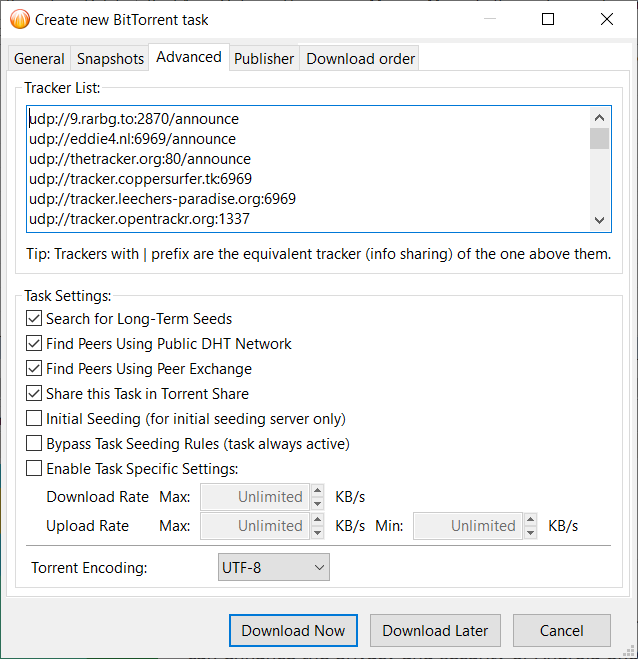Select the Download order tab
638x659 pixels.
[360, 59]
